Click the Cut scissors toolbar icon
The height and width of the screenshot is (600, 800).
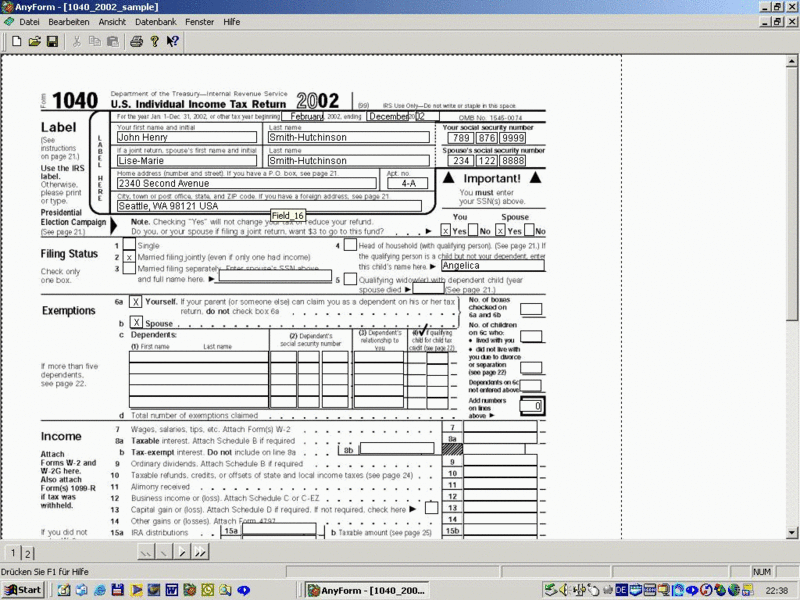[77, 41]
